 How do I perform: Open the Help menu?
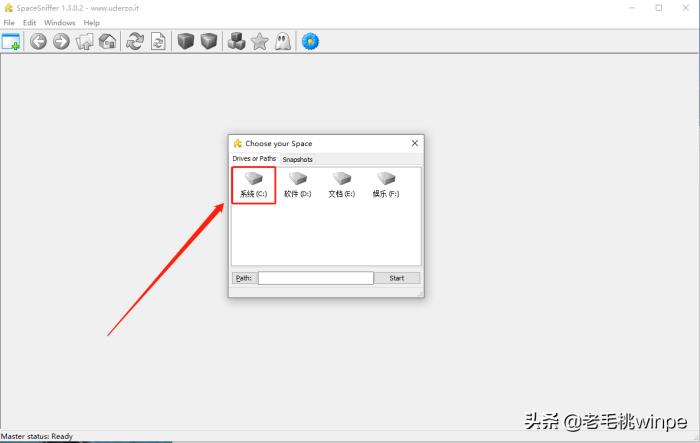click(x=92, y=22)
